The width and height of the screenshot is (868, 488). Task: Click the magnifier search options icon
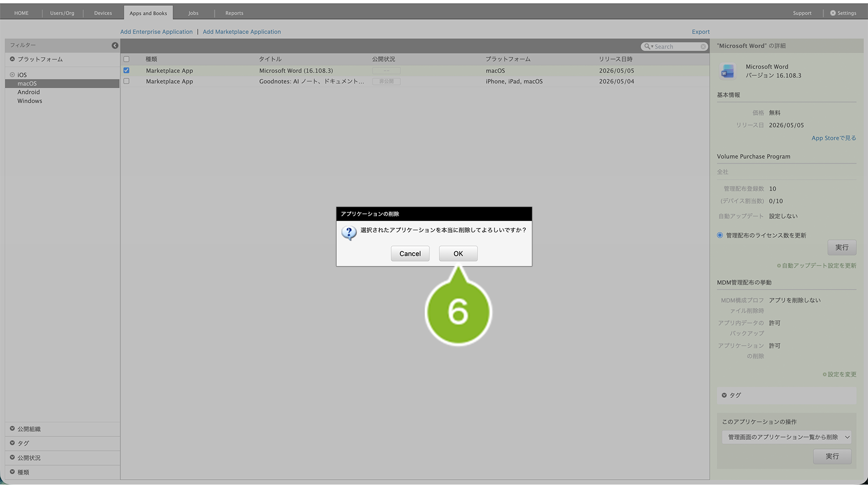click(x=648, y=46)
